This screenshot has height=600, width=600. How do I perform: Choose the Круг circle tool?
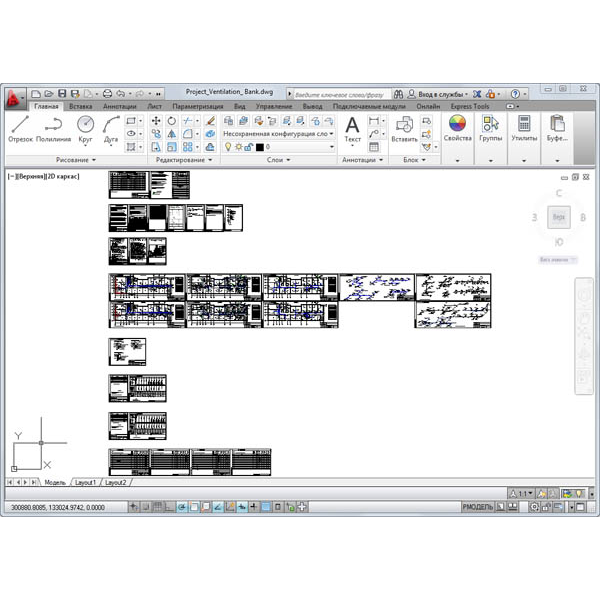click(85, 129)
